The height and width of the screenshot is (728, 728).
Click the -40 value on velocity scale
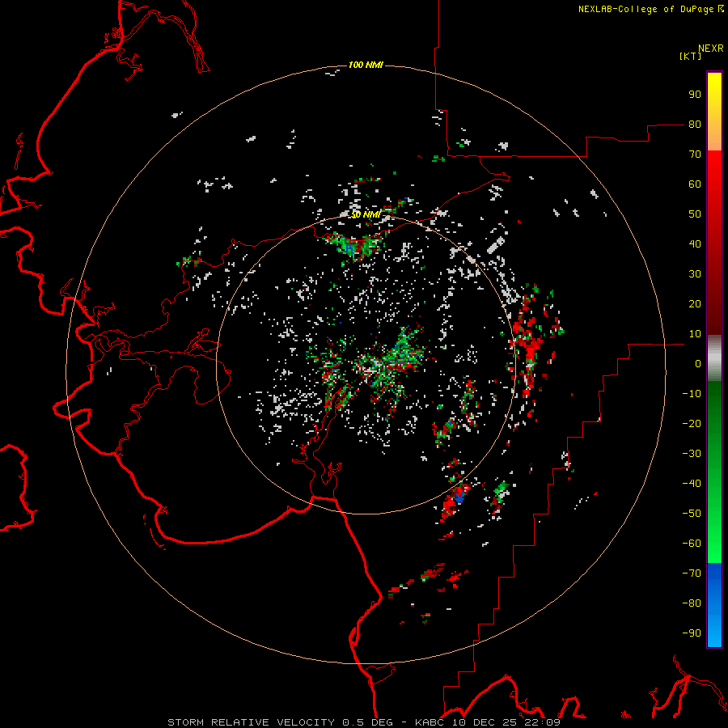coord(692,484)
